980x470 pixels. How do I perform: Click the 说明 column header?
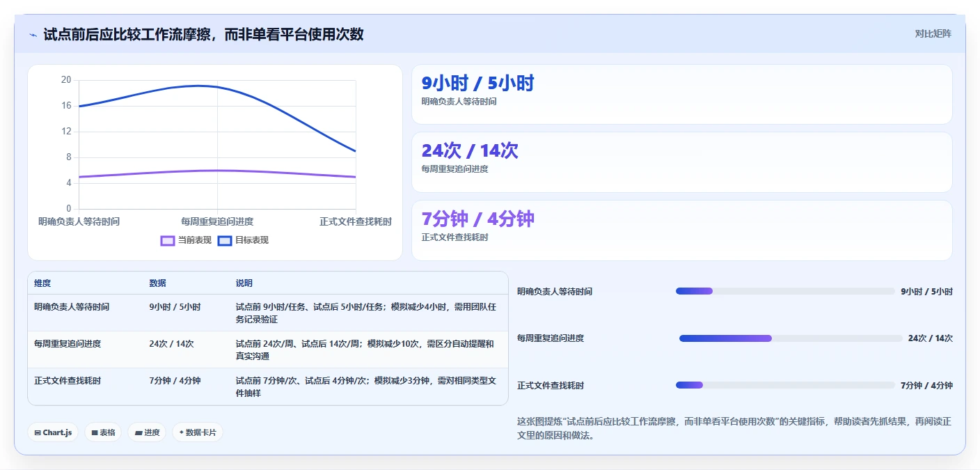pos(244,283)
